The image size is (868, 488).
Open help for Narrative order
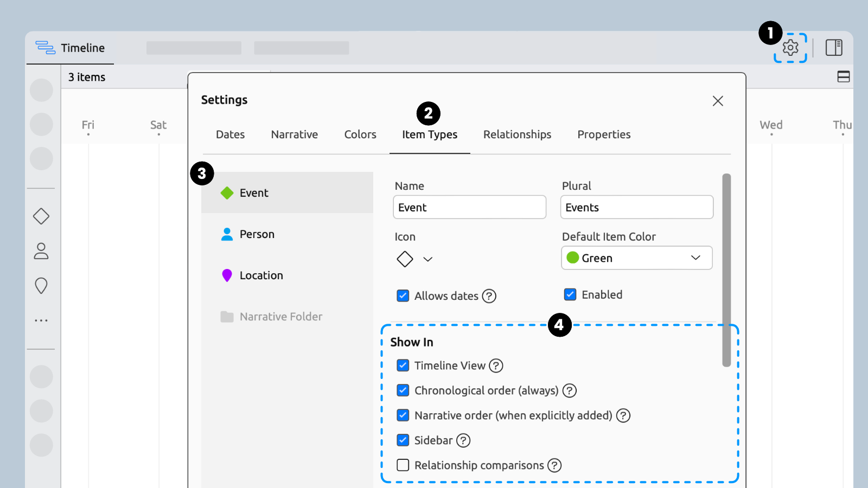(x=623, y=416)
